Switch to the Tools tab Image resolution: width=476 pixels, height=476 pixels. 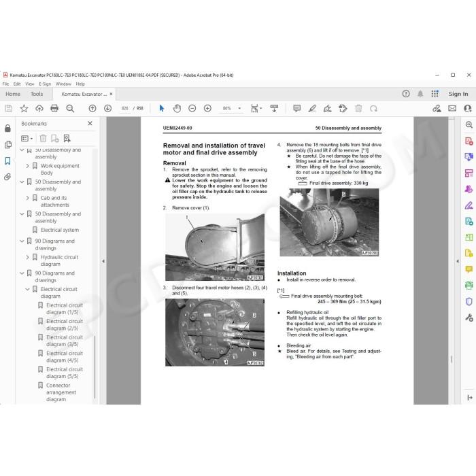pyautogui.click(x=37, y=94)
